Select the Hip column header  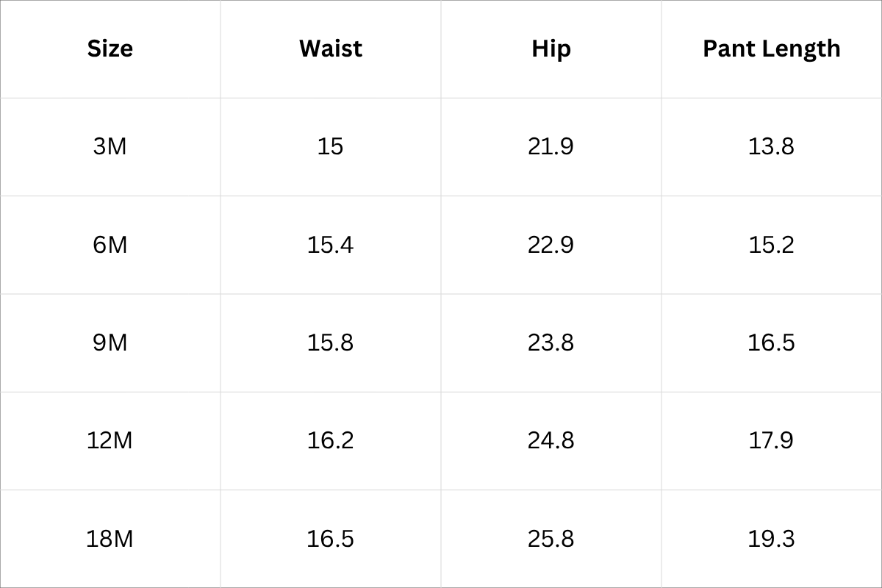coord(551,49)
